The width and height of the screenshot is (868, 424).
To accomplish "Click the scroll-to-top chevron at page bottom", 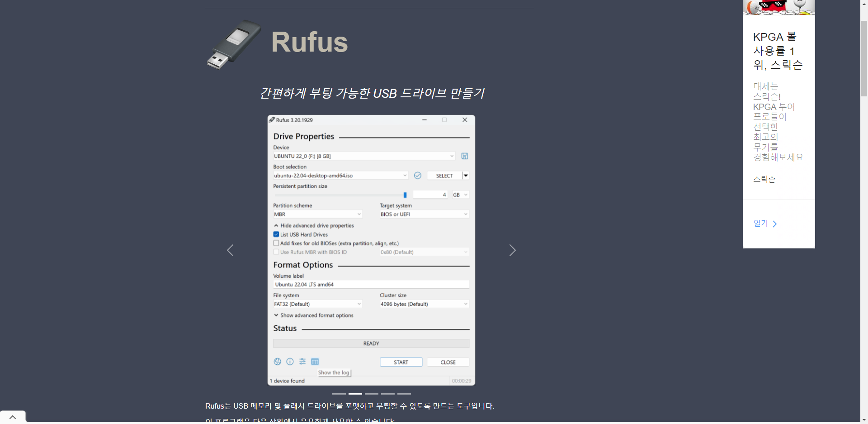I will click(13, 417).
